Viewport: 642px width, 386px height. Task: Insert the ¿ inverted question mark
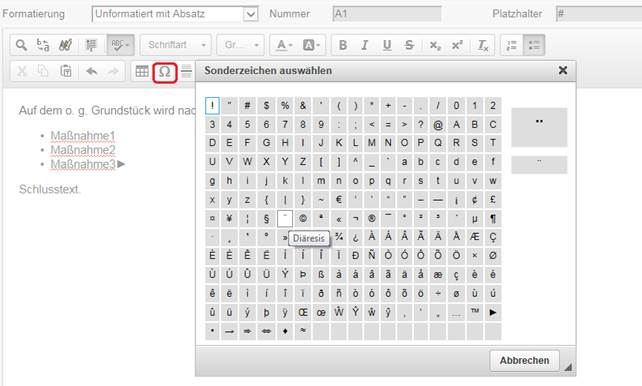[355, 237]
